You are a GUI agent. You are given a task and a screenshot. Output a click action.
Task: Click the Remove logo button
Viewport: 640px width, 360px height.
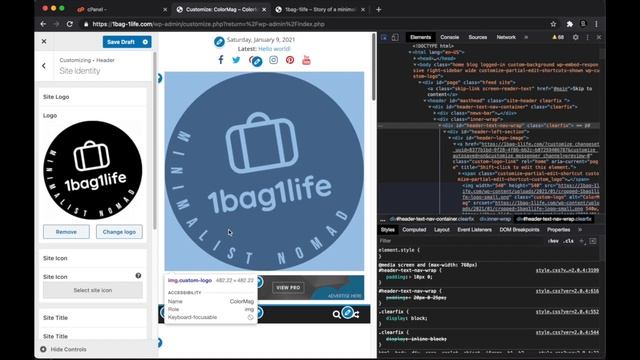[x=66, y=232]
